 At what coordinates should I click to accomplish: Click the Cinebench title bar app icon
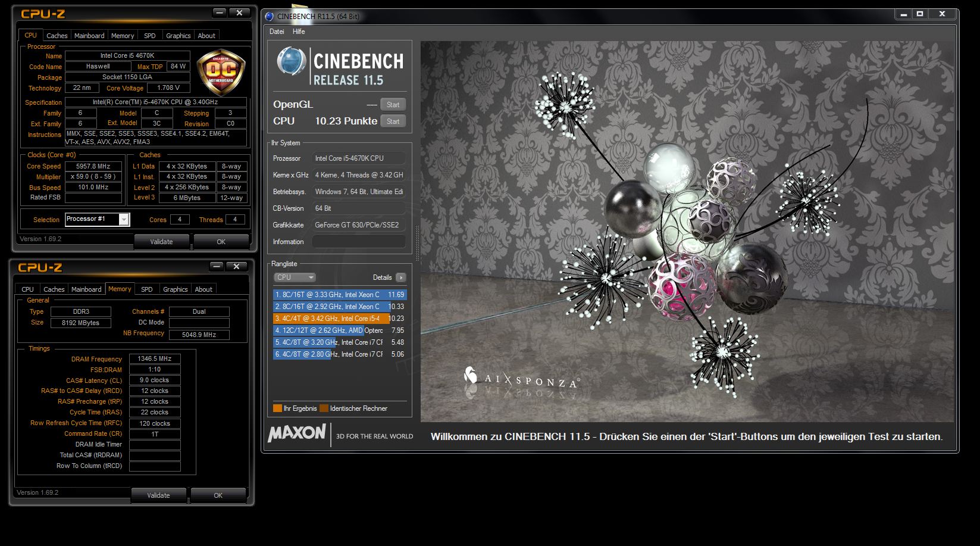tap(270, 16)
